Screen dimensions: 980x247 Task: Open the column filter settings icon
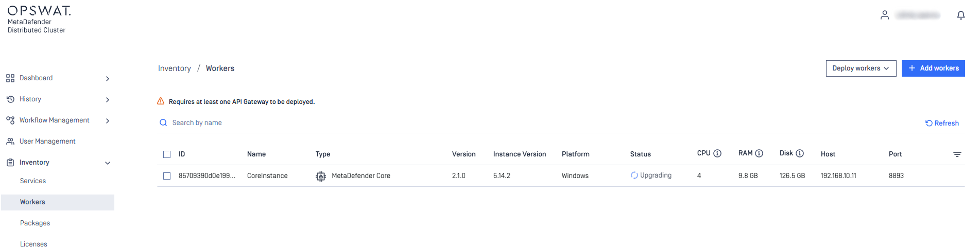(x=957, y=154)
